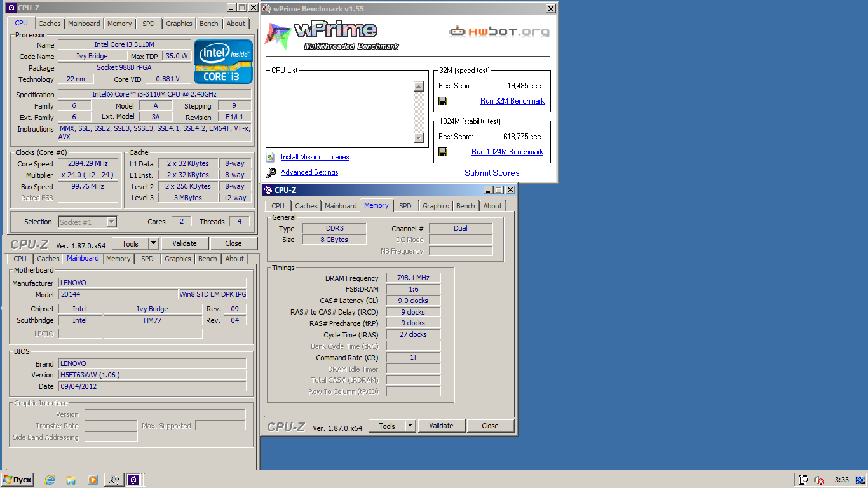Click the Advanced Settings wrench icon
868x488 pixels.
pos(271,172)
